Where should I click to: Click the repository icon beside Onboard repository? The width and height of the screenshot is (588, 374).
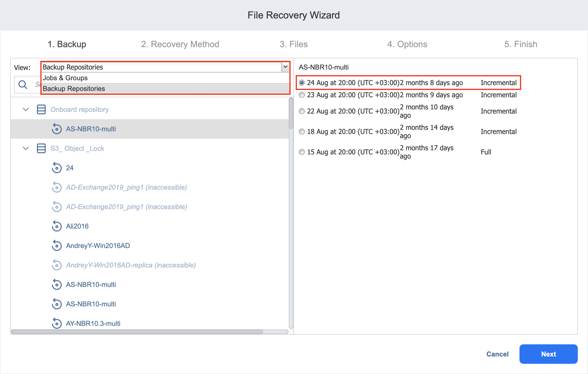(x=41, y=109)
